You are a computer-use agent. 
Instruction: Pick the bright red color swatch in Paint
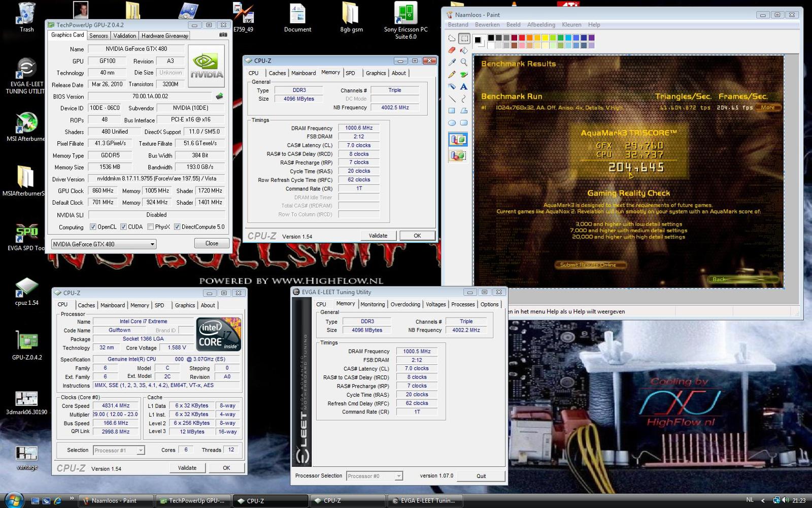(x=522, y=38)
